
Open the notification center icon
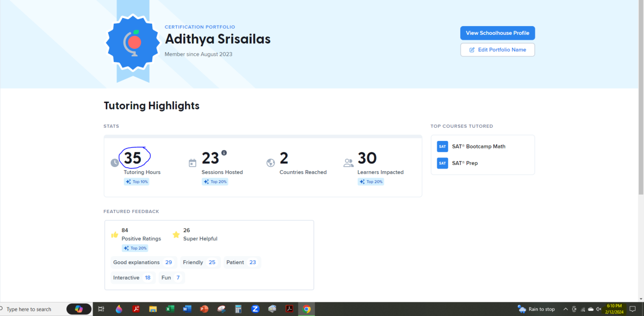click(633, 309)
